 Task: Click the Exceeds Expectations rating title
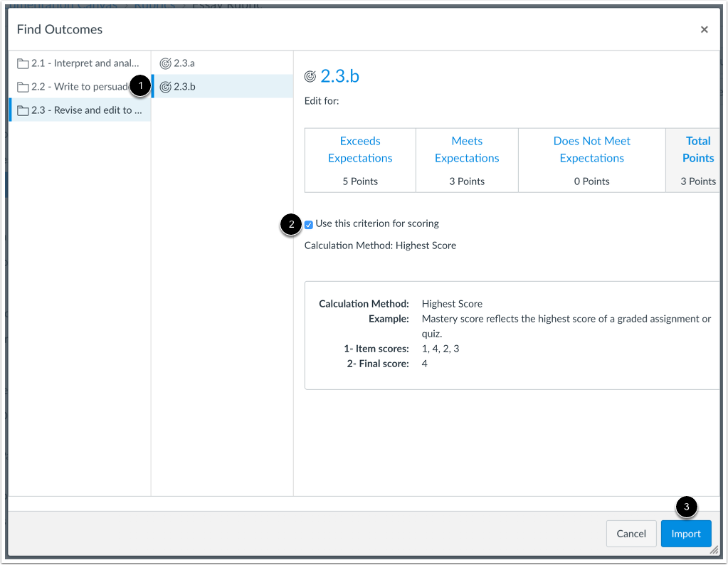point(360,149)
